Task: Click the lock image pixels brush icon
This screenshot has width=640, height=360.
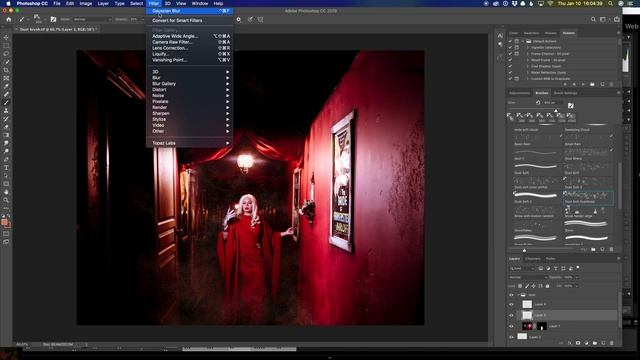Action: tap(527, 286)
